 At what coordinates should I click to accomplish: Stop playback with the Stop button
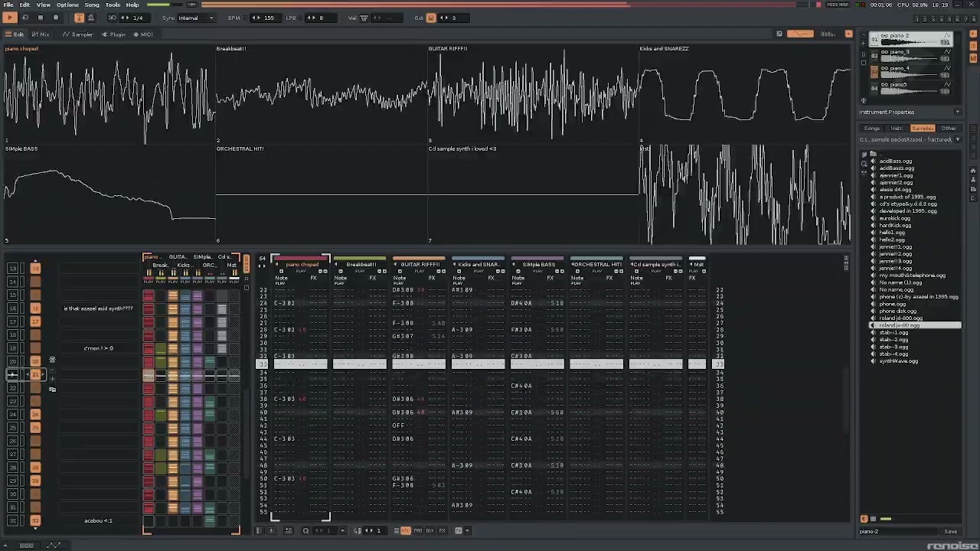(40, 18)
